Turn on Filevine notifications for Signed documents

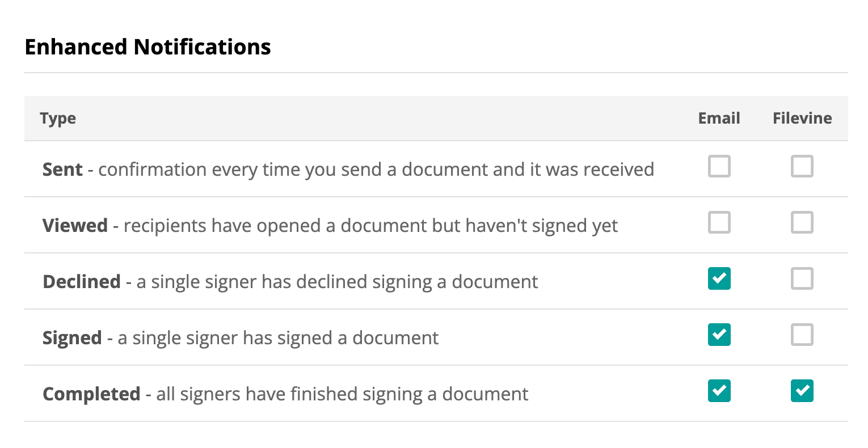(x=802, y=335)
